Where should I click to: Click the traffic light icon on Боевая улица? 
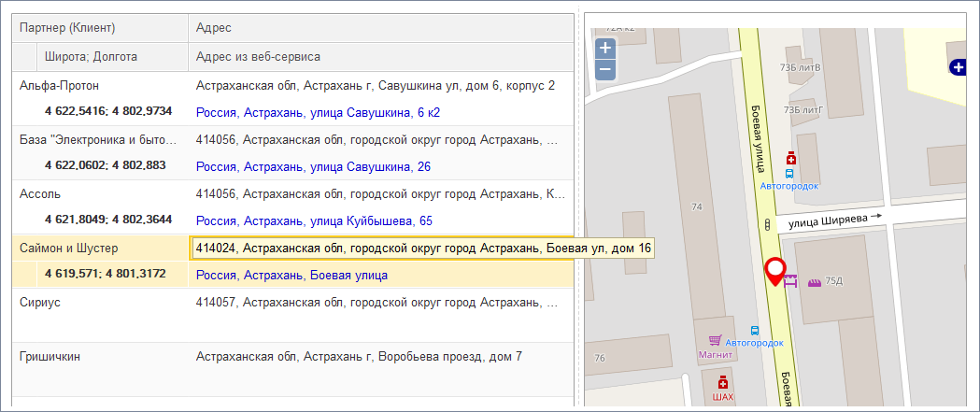click(766, 224)
